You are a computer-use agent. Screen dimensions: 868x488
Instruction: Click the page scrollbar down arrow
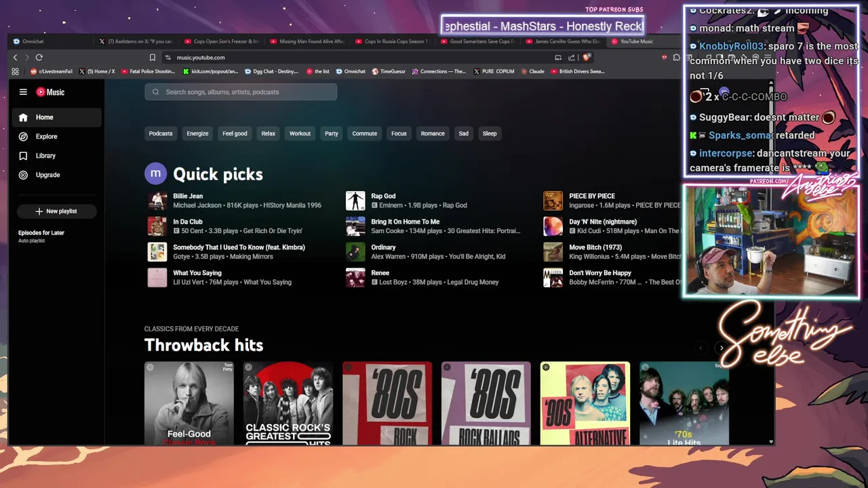click(x=771, y=442)
